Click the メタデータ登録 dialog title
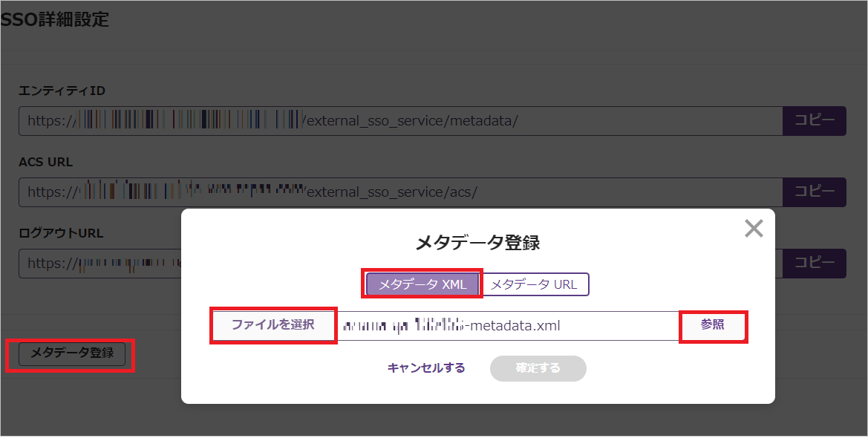The height and width of the screenshot is (441, 868). point(477,242)
